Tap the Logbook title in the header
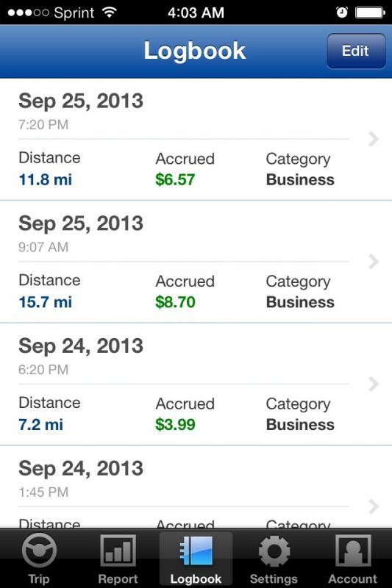Viewport: 392px width, 588px height. point(195,51)
